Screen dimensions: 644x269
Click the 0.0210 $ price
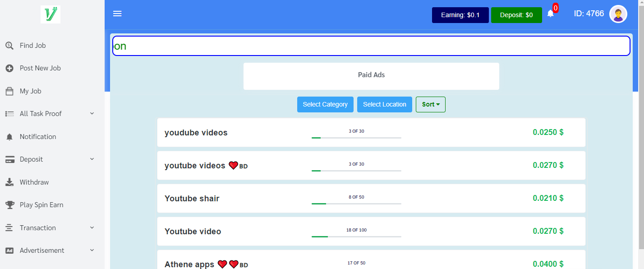pyautogui.click(x=548, y=198)
